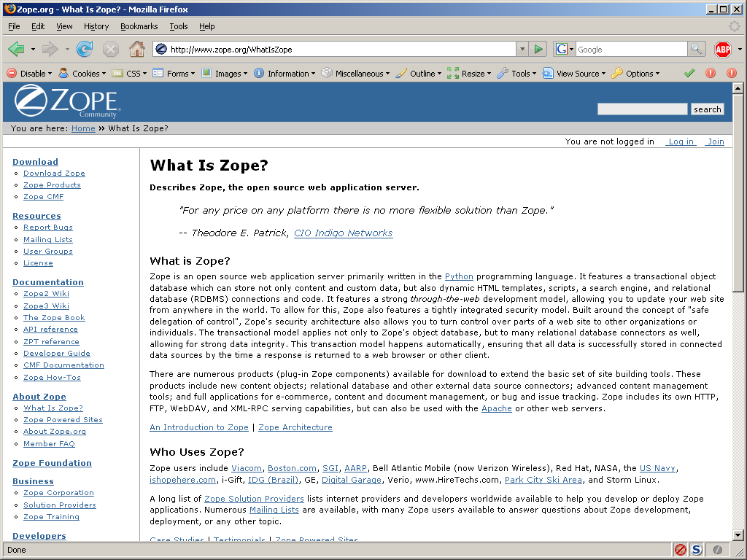Click the Google search magnifier icon
The image size is (747, 560).
pyautogui.click(x=696, y=49)
